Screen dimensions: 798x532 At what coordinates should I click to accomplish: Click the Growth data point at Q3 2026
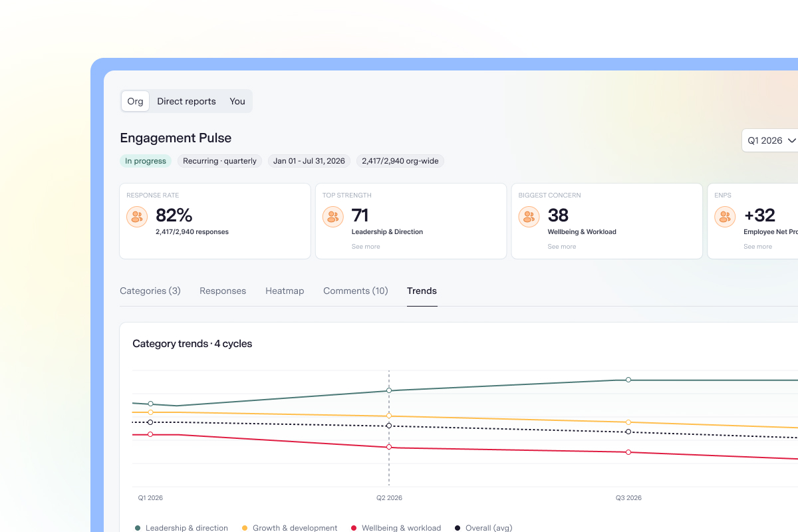point(628,422)
